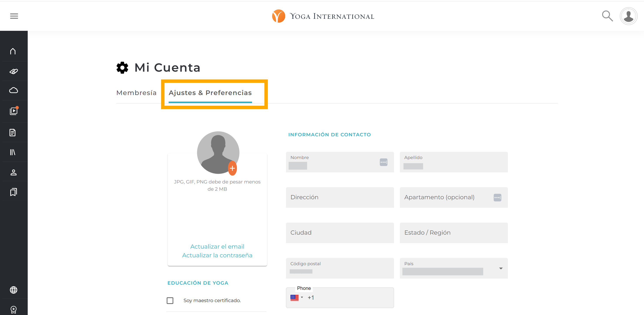Switch to the Membresía tab

coord(136,93)
